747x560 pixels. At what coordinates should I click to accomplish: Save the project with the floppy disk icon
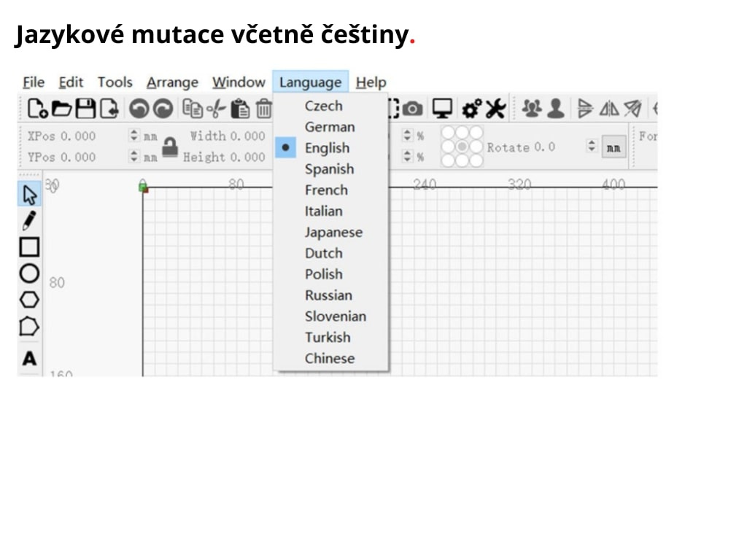pos(86,109)
